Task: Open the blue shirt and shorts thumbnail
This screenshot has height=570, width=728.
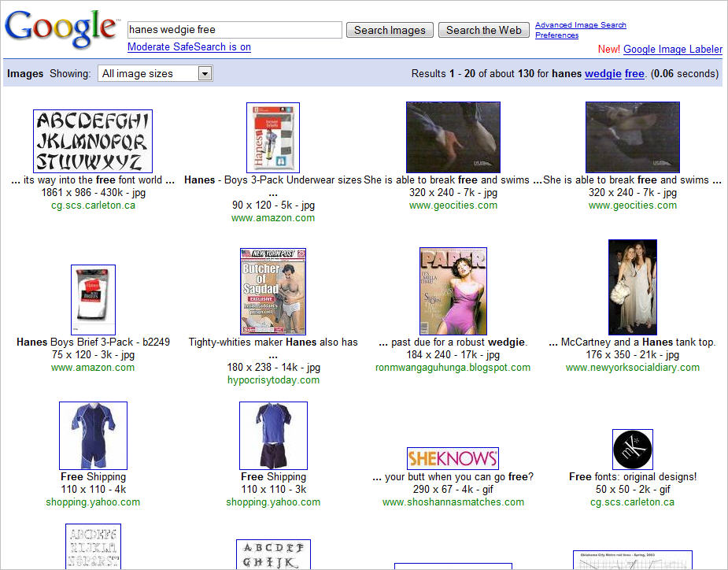Action: 273,435
